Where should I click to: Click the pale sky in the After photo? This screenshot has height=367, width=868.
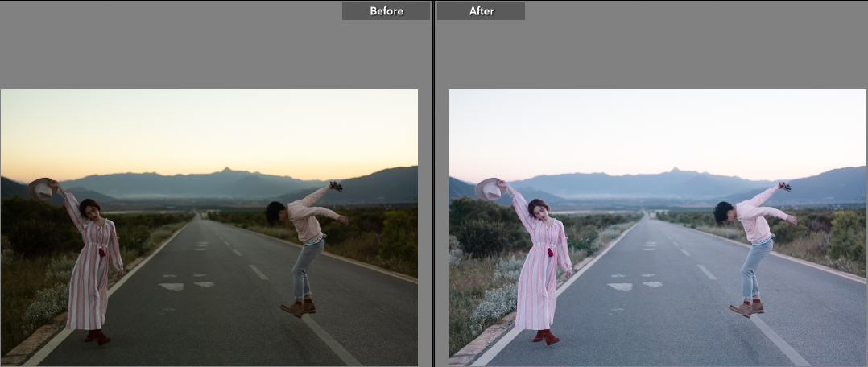click(x=658, y=129)
